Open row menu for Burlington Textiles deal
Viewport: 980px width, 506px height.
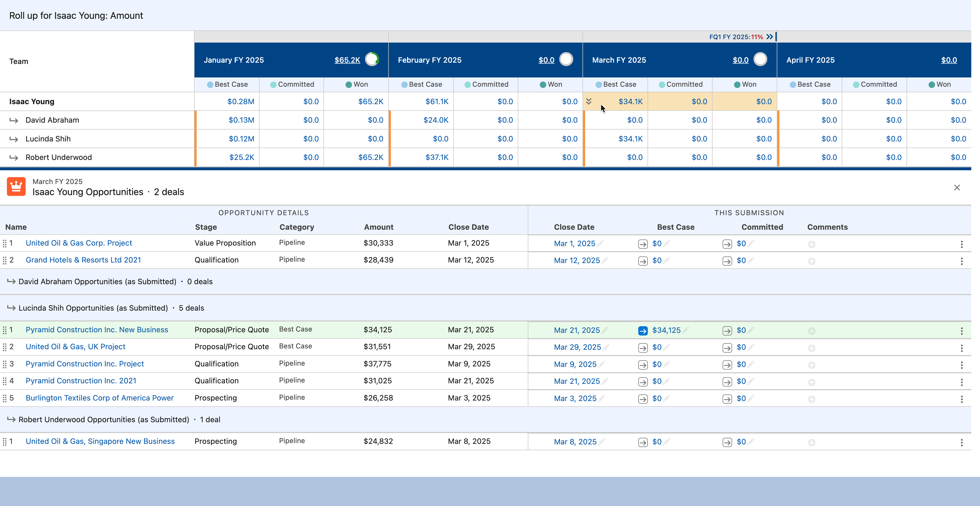coord(961,399)
